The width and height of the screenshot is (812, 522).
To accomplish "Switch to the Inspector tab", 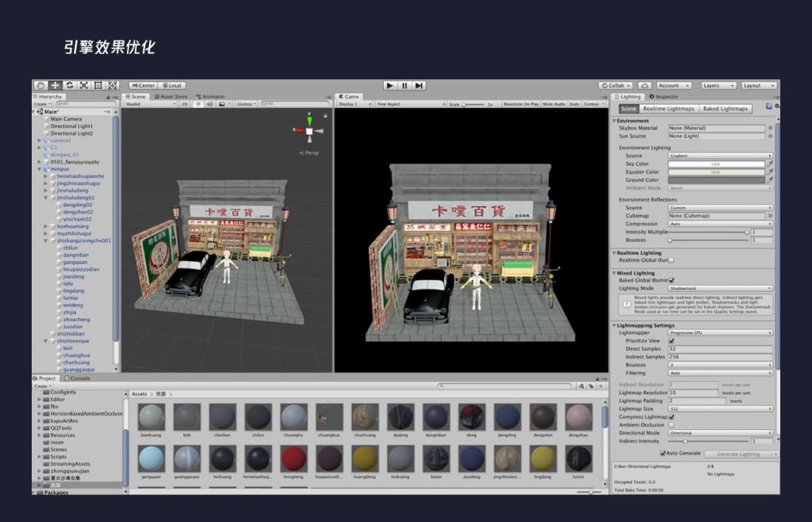I will pyautogui.click(x=664, y=97).
